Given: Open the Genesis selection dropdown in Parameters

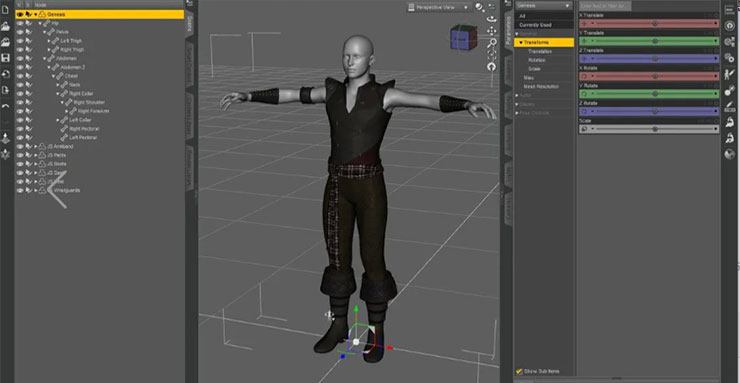Looking at the screenshot, I should click(x=544, y=6).
